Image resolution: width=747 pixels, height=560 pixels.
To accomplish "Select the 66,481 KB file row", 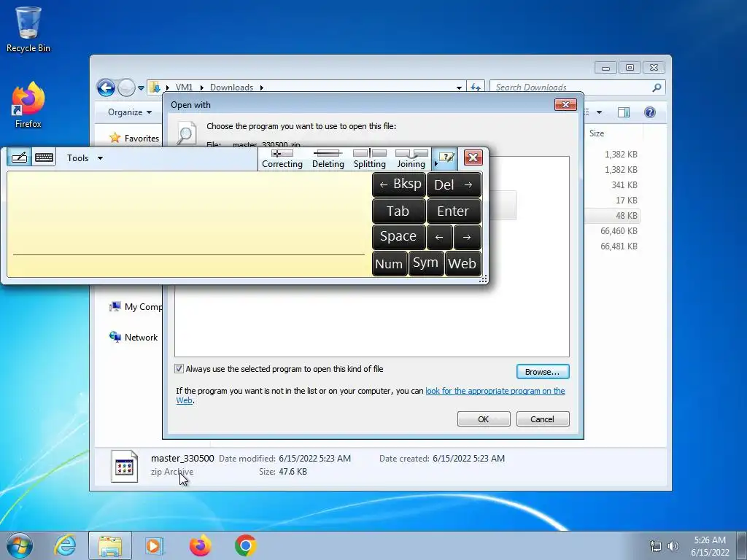I will [614, 246].
